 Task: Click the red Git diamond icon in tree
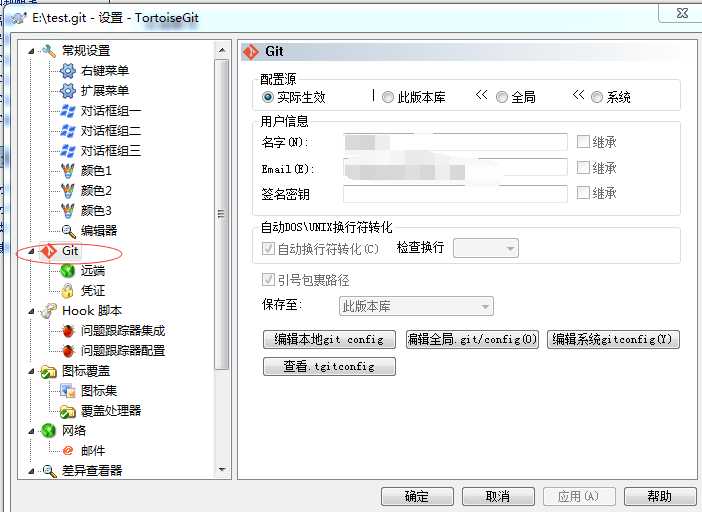tap(48, 251)
